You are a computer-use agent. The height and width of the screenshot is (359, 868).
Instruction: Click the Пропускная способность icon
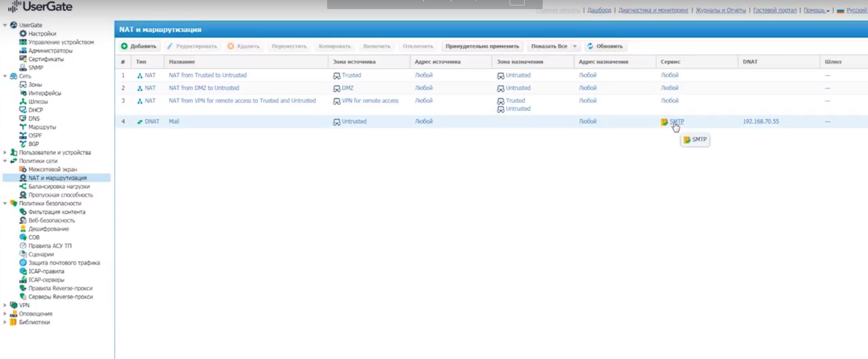point(23,195)
